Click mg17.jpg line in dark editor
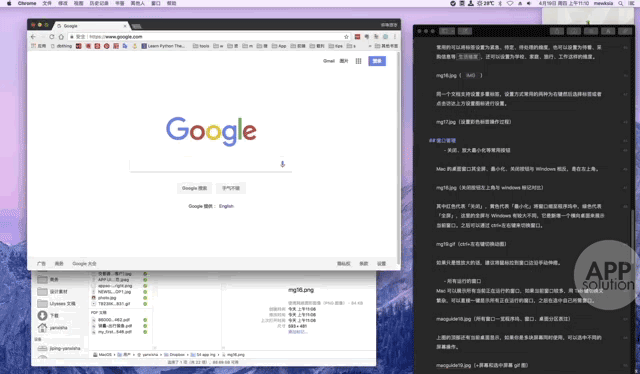This screenshot has width=640, height=374. pos(473,122)
